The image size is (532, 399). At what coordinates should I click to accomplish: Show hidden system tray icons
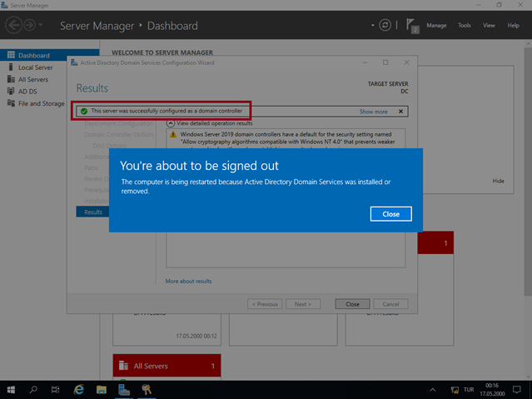click(433, 390)
